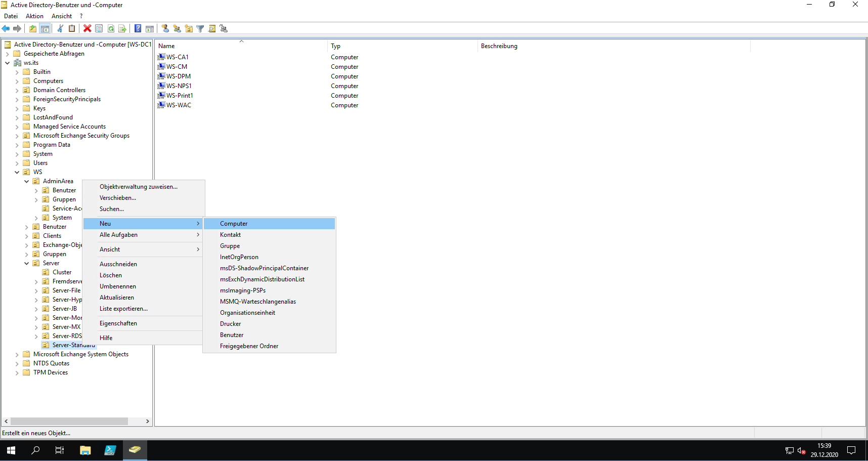Open Properties via the toolbar icon
Image resolution: width=868 pixels, height=461 pixels.
click(99, 29)
